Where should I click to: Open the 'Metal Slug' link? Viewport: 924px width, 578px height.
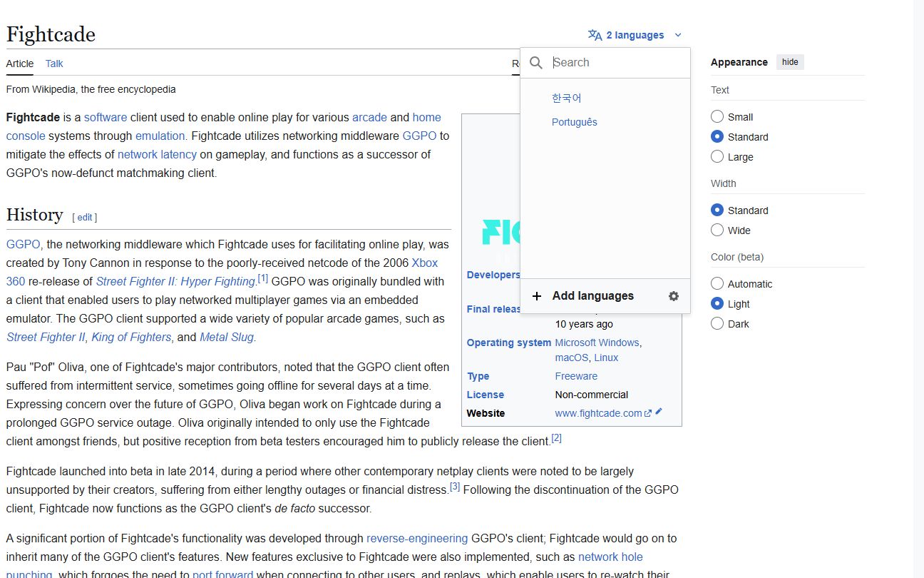tap(227, 337)
